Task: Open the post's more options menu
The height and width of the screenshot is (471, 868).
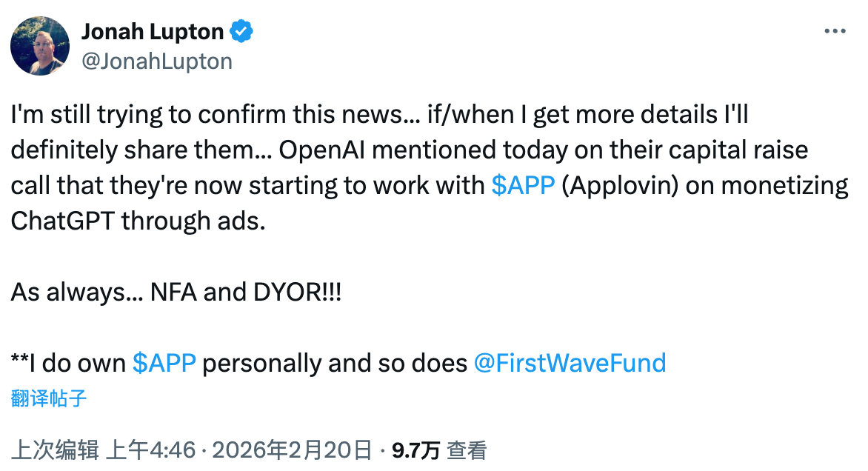Action: pyautogui.click(x=835, y=31)
